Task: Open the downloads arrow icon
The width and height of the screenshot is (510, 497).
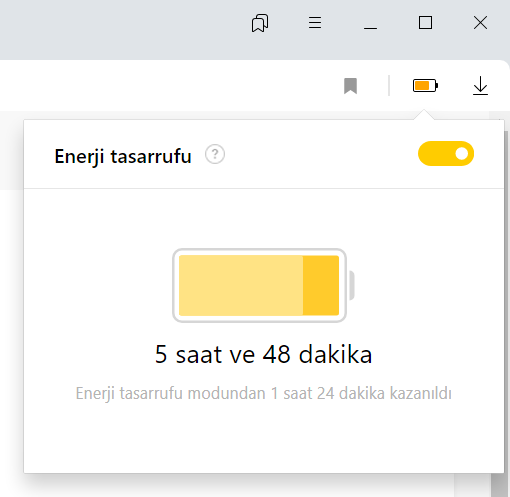Action: coord(480,86)
